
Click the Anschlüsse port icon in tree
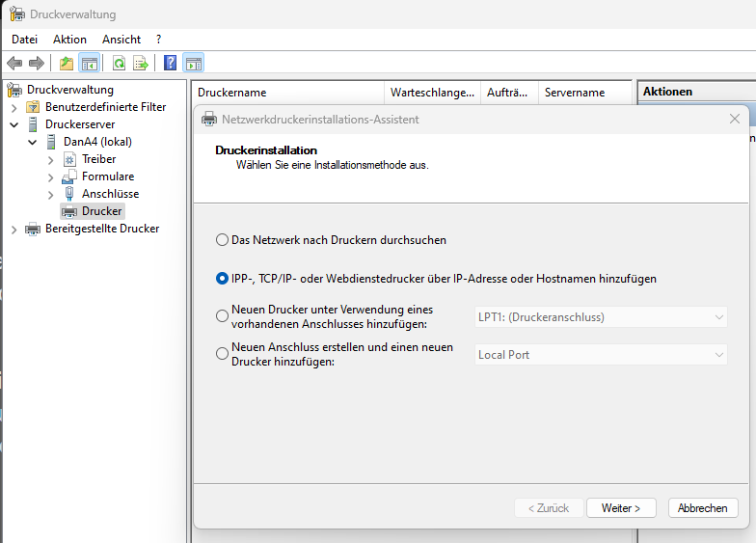click(69, 194)
